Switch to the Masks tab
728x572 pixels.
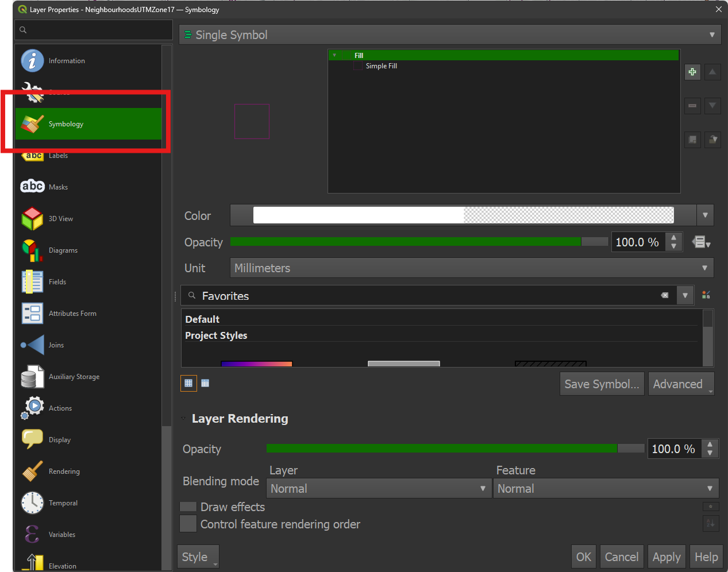(88, 187)
